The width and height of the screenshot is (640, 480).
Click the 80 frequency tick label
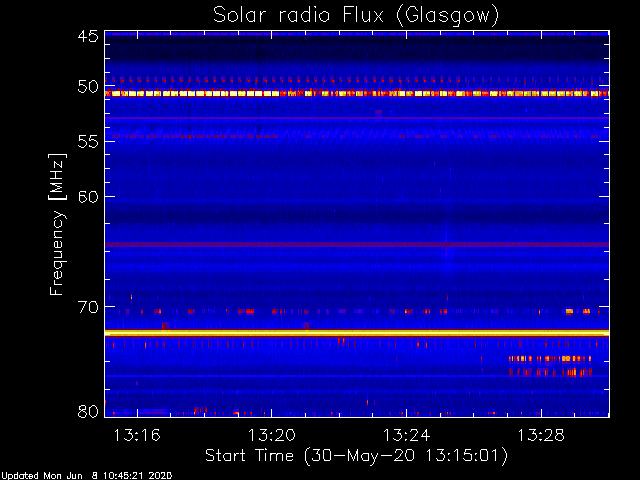point(88,411)
